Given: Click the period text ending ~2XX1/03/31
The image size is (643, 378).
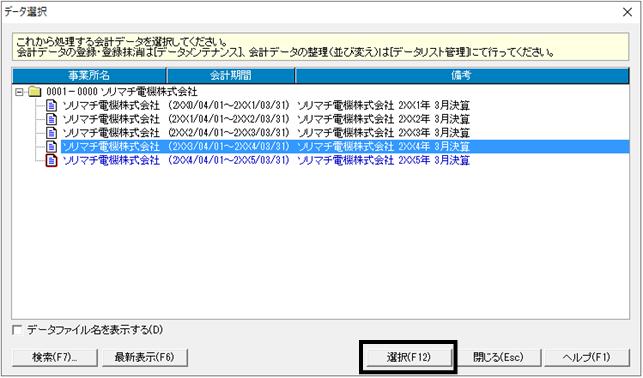Looking at the screenshot, I should pos(229,105).
